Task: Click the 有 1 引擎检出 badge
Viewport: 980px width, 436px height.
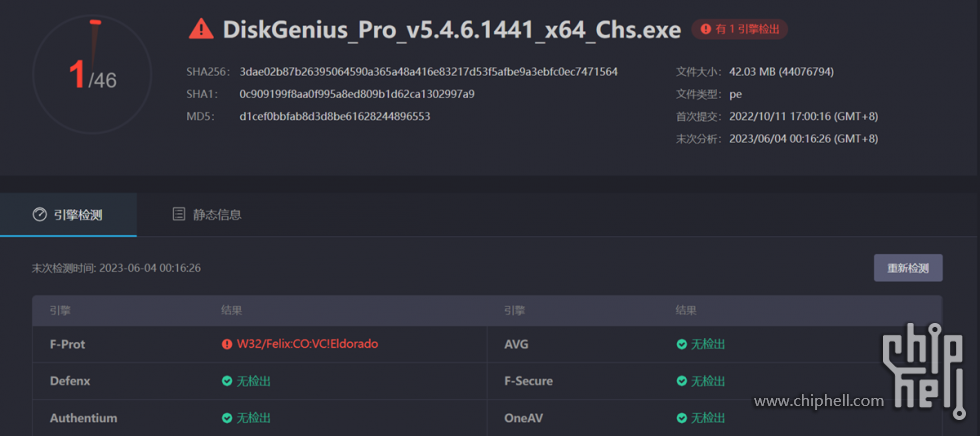Action: point(739,29)
